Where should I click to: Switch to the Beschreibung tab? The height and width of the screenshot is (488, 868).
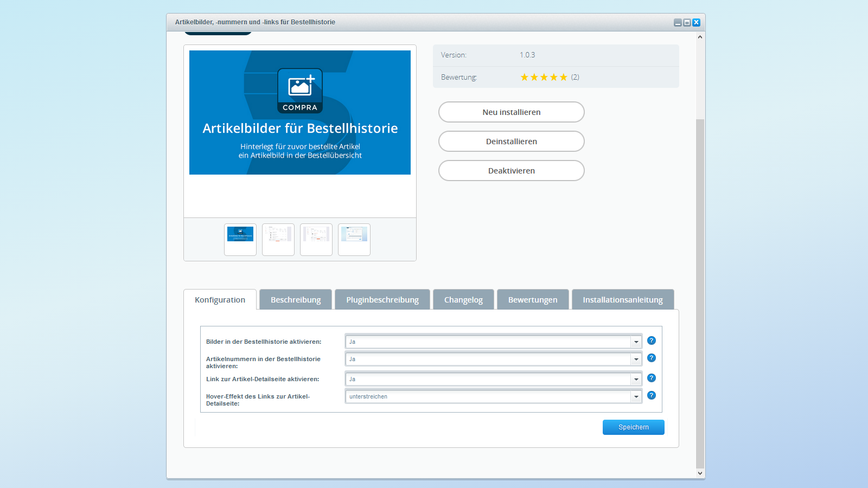(296, 300)
